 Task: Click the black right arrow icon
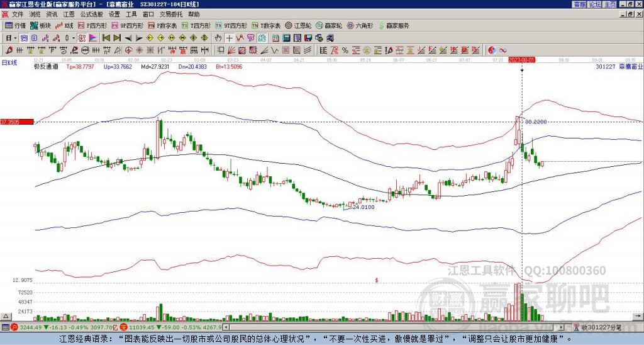tap(139, 38)
